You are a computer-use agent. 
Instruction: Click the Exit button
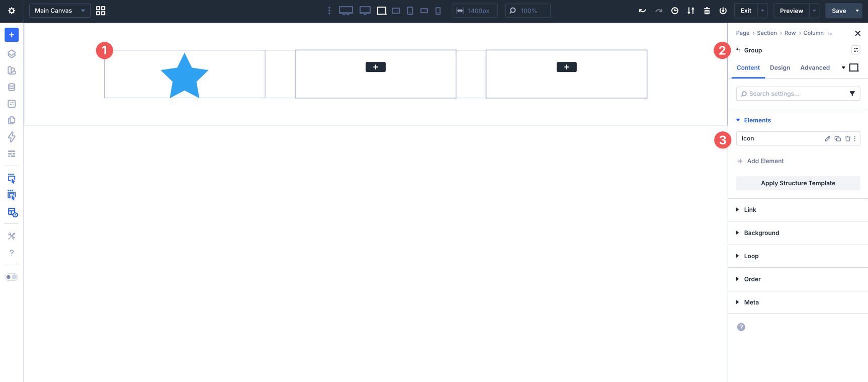pyautogui.click(x=746, y=11)
